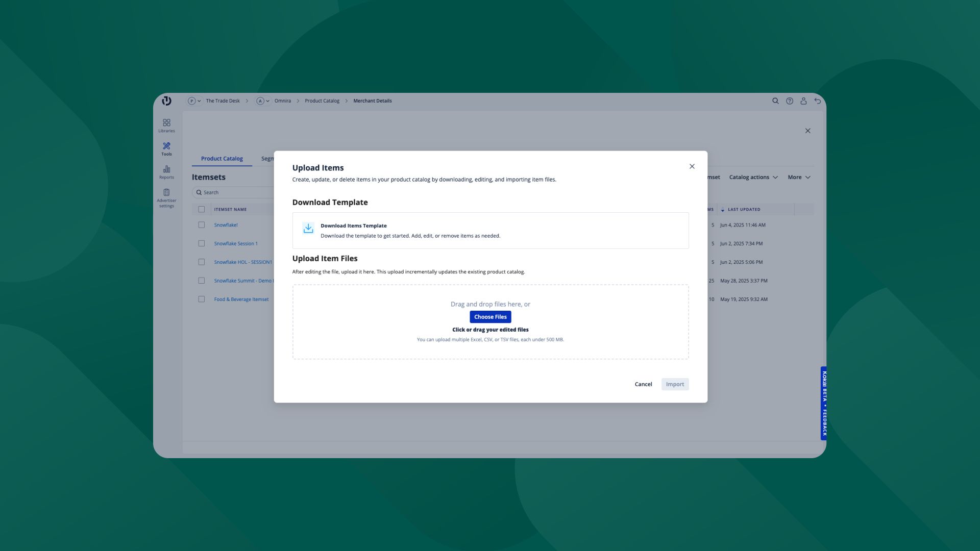Expand the Catalog actions dropdown
This screenshot has width=980, height=551.
tap(753, 178)
